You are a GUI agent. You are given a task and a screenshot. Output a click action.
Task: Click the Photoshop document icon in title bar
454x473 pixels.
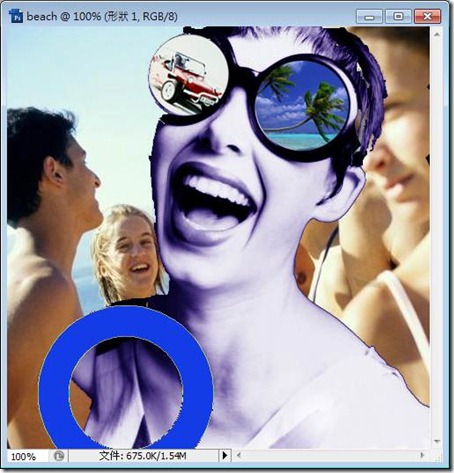point(16,16)
